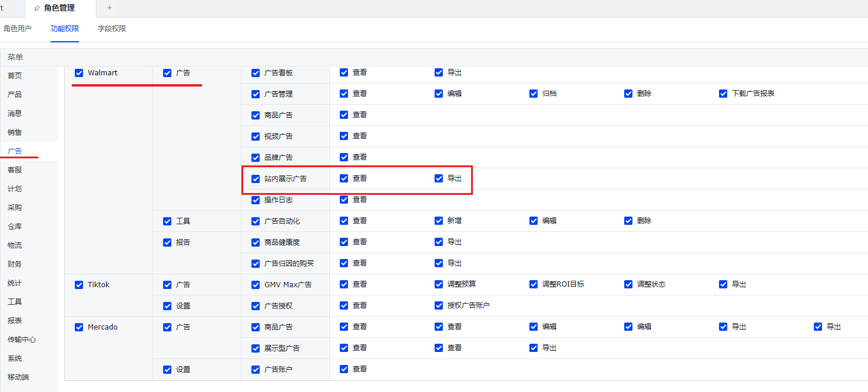Uncheck the 操作日志 checkbox

pos(256,200)
